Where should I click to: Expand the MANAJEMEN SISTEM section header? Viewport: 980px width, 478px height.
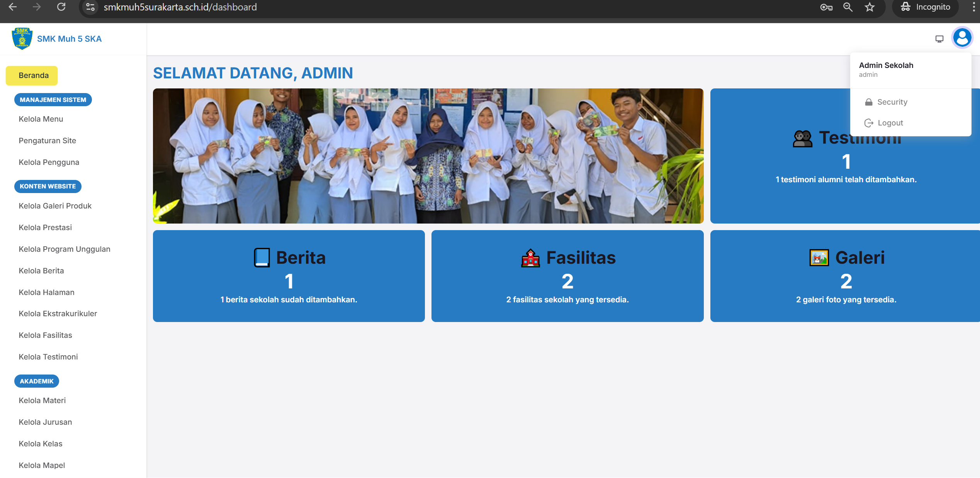click(x=53, y=99)
